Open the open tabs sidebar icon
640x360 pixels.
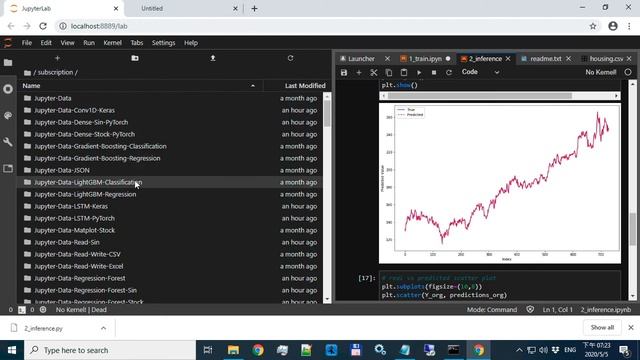coord(8,168)
